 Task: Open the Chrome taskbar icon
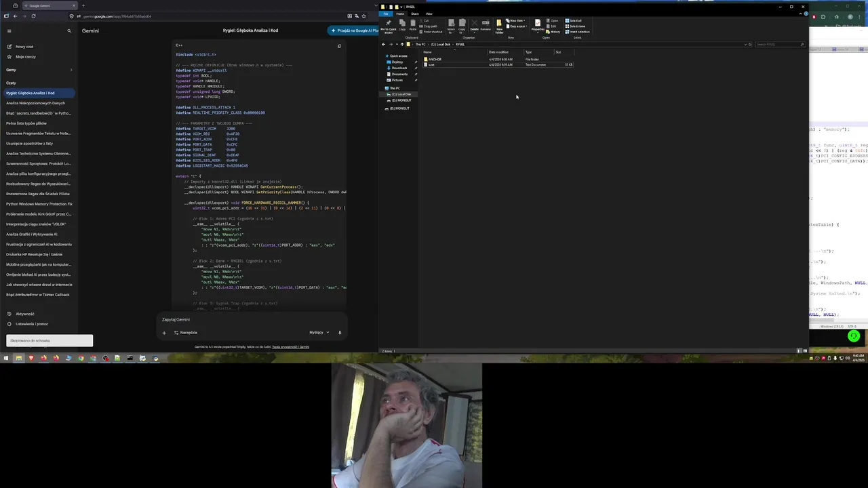click(81, 358)
